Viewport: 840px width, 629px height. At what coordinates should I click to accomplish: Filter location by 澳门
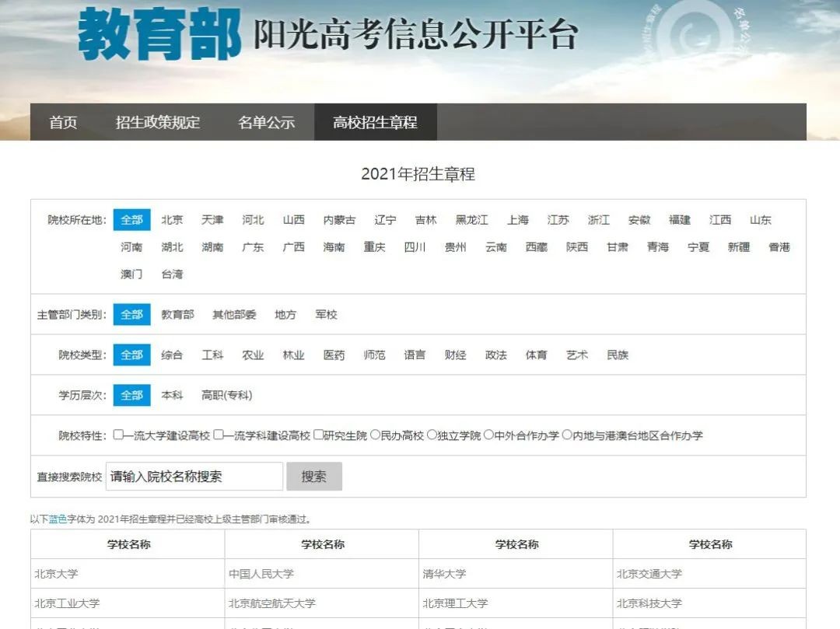point(131,274)
